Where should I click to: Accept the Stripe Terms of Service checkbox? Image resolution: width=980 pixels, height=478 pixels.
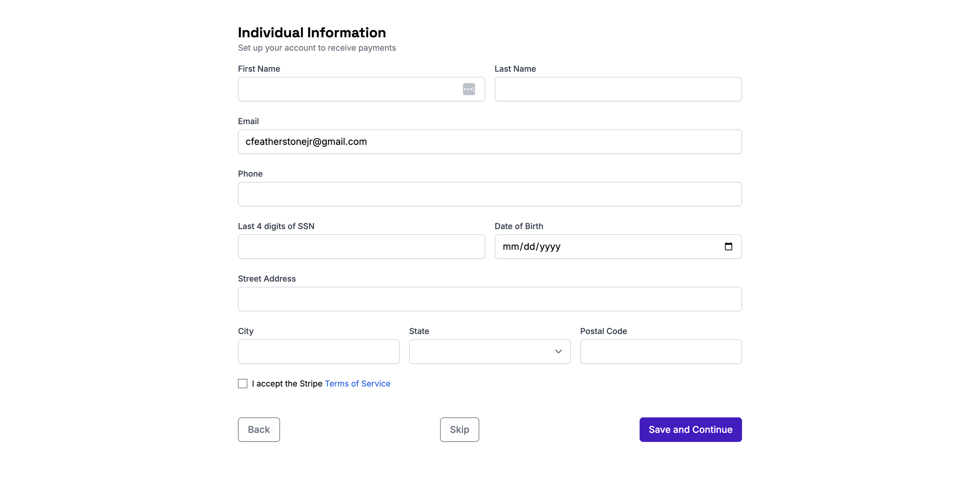pos(243,384)
